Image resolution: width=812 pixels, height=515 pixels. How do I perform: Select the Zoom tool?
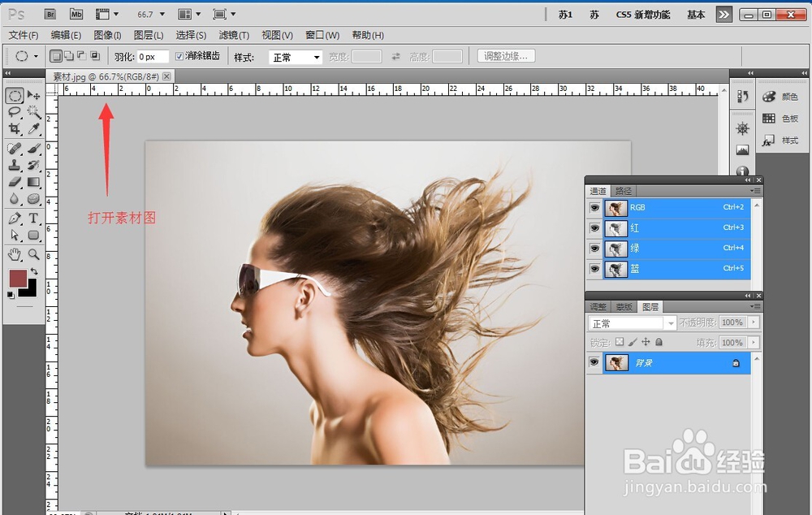33,254
